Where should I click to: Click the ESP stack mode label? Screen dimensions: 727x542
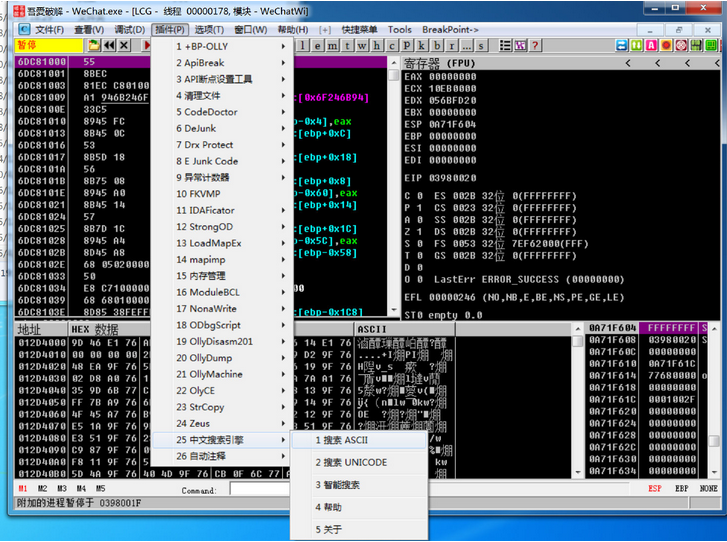coord(655,488)
